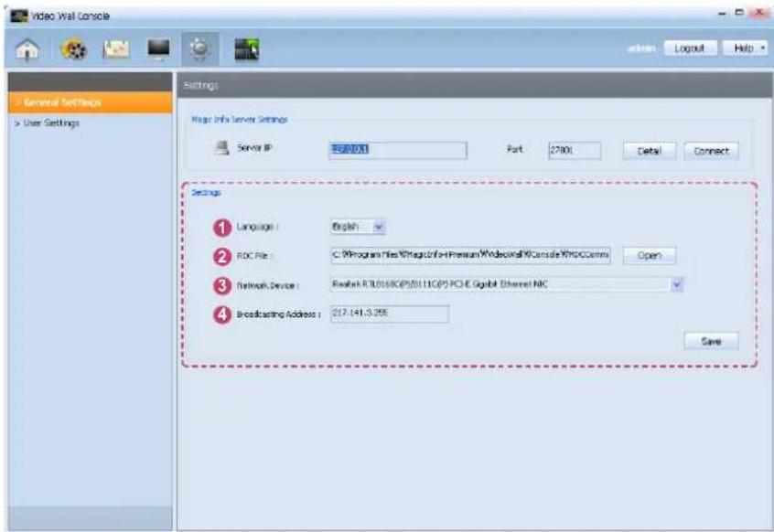Click the Magic Info Server Settings label
774x532 pixels.
[239, 120]
